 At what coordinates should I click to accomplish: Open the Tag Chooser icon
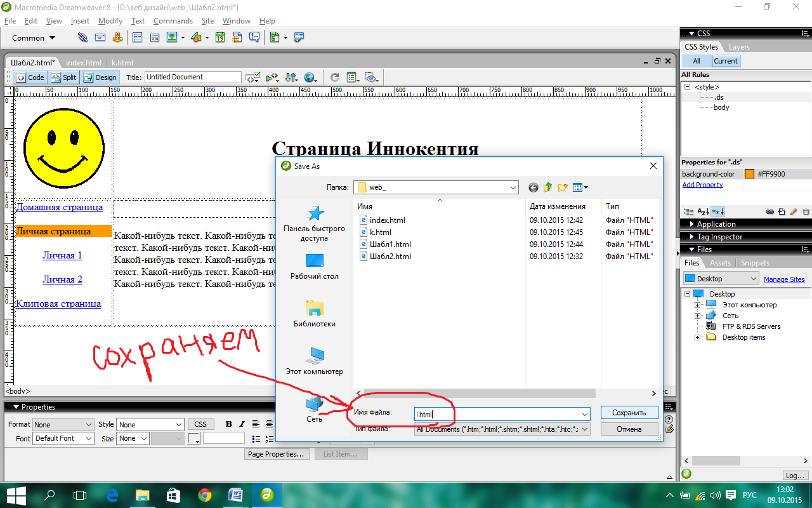point(299,38)
